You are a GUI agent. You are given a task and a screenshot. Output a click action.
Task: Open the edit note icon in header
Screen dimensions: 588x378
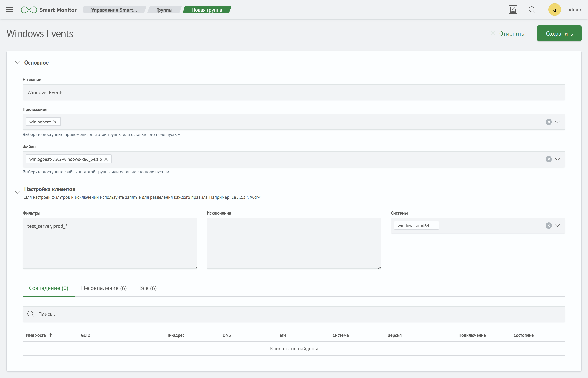pos(513,10)
